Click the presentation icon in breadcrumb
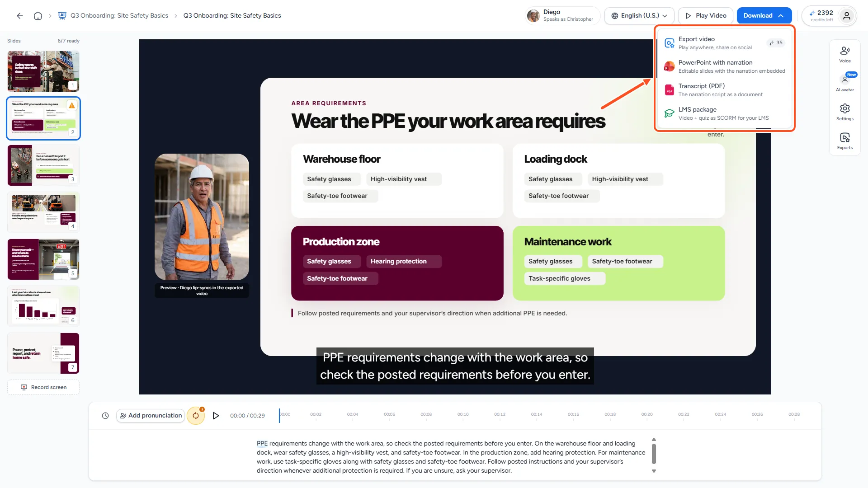 tap(62, 16)
